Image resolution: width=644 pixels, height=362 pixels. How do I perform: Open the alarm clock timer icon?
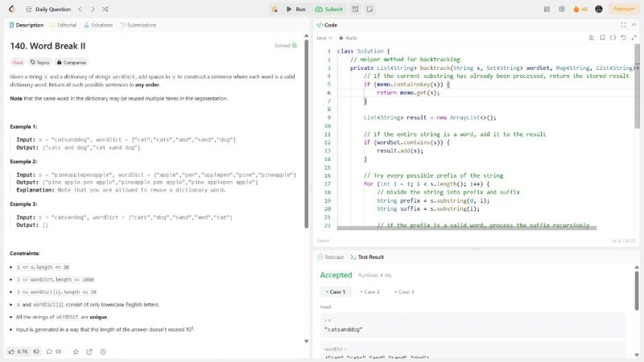point(355,9)
